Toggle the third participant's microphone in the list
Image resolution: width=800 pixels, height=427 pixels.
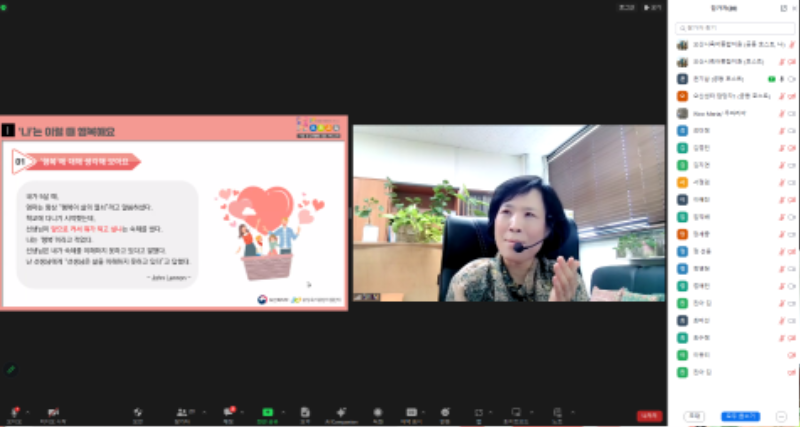779,78
